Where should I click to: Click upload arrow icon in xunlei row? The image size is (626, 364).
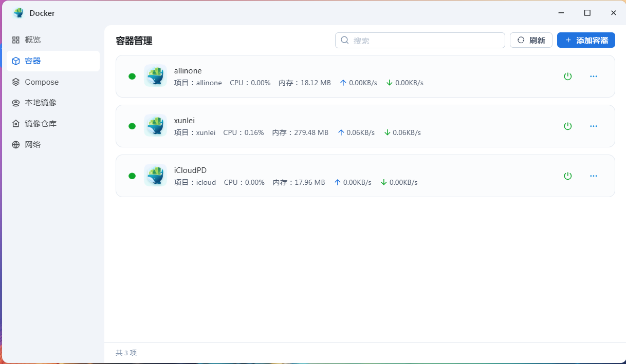pos(341,132)
